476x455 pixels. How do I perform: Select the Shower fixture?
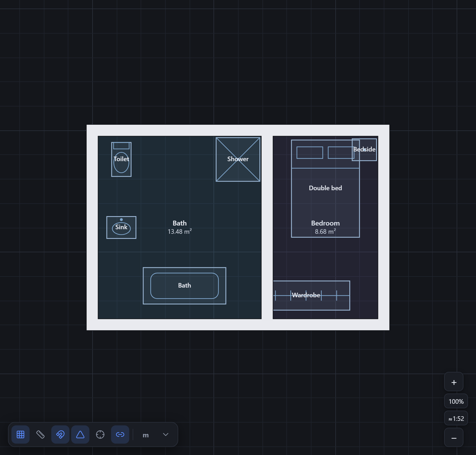tap(238, 159)
